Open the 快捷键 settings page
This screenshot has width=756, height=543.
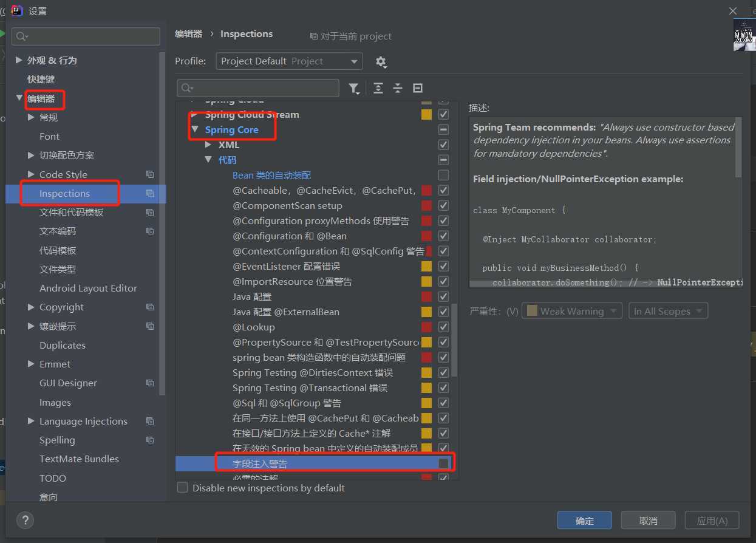(x=41, y=79)
